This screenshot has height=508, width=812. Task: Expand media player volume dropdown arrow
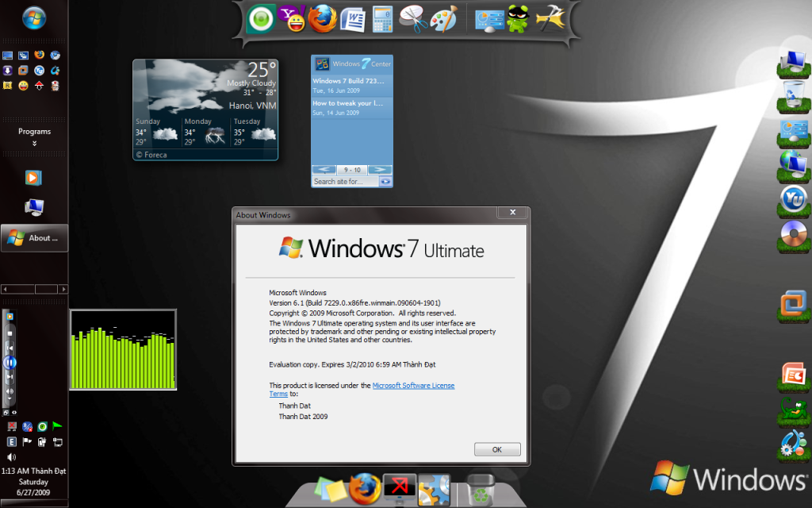10,398
